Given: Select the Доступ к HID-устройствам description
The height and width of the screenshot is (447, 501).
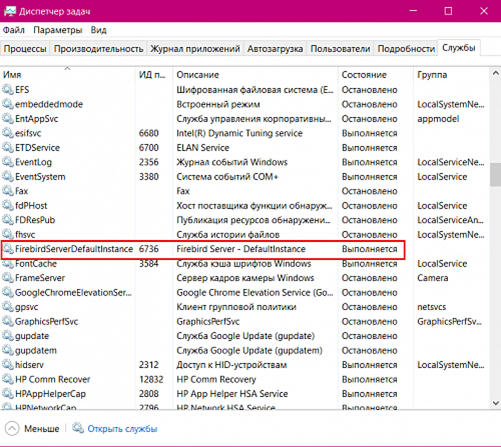Looking at the screenshot, I should coord(231,365).
